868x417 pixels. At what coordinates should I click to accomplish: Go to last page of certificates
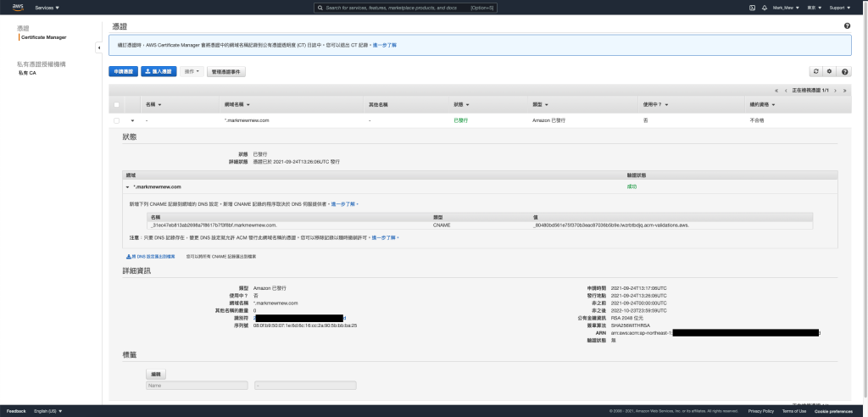coord(843,91)
